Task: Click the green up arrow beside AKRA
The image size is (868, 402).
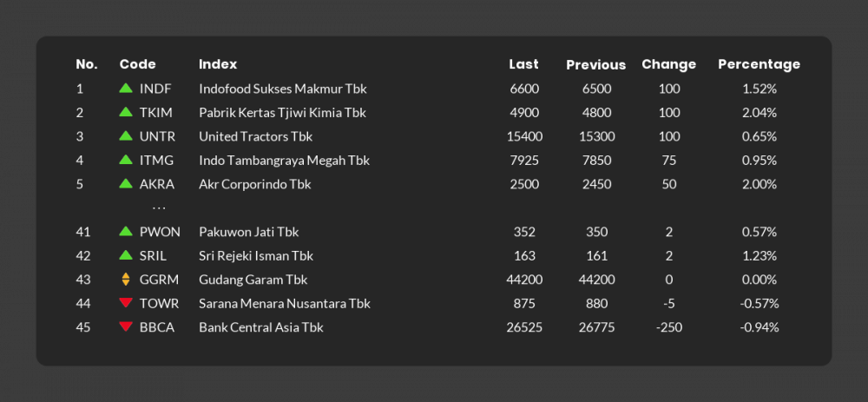Action: pyautogui.click(x=126, y=184)
